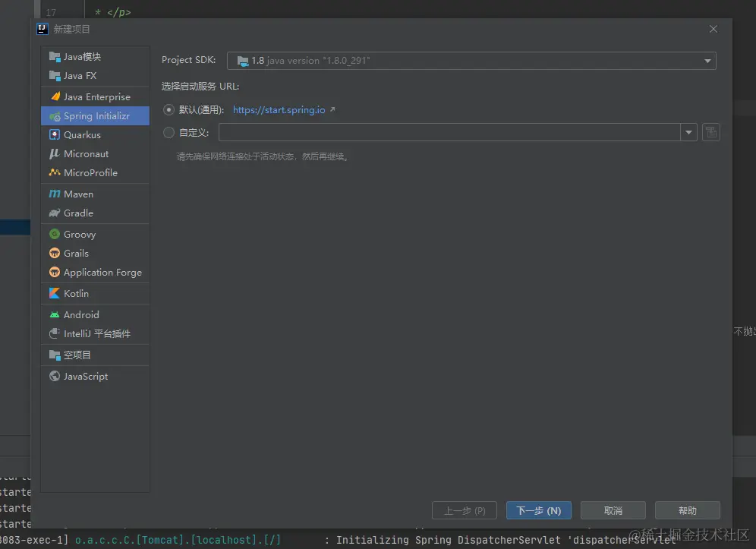Image resolution: width=756 pixels, height=549 pixels.
Task: Choose Quarkus project type
Action: 95,134
